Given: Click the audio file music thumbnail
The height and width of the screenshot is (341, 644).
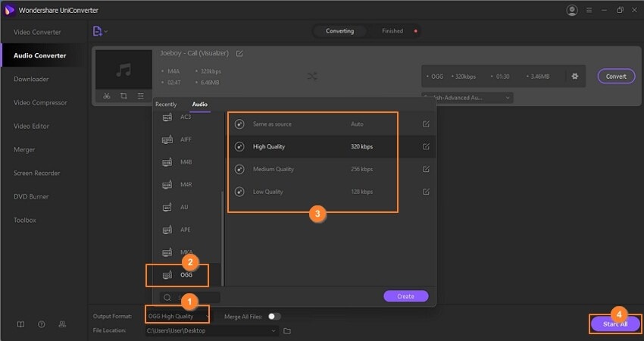Looking at the screenshot, I should (x=123, y=70).
